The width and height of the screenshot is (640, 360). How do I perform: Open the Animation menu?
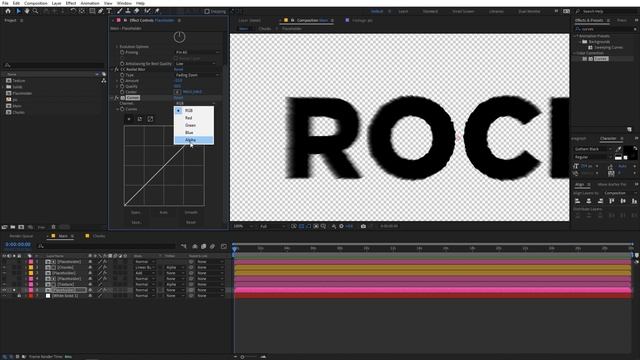point(90,3)
